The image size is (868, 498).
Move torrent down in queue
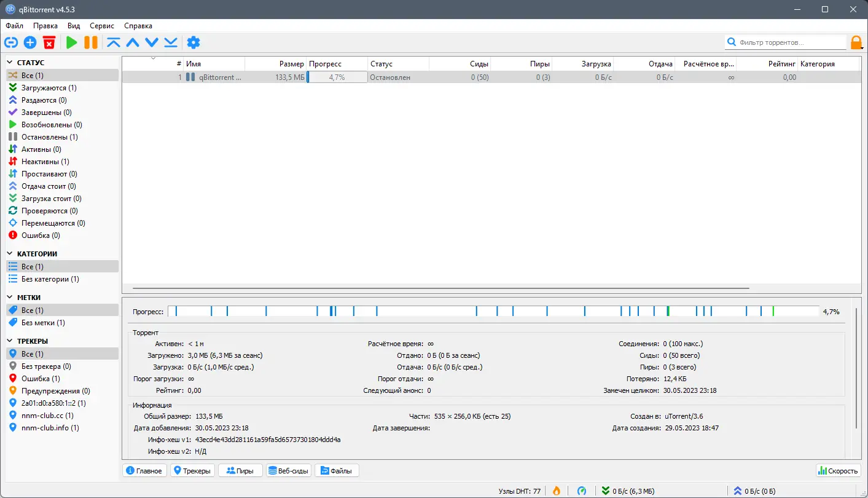(152, 42)
